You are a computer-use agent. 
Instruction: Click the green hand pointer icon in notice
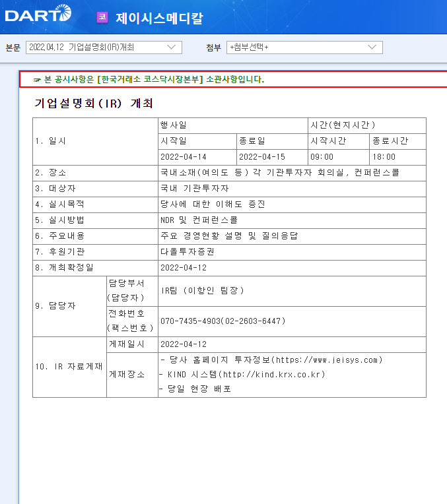(x=37, y=80)
